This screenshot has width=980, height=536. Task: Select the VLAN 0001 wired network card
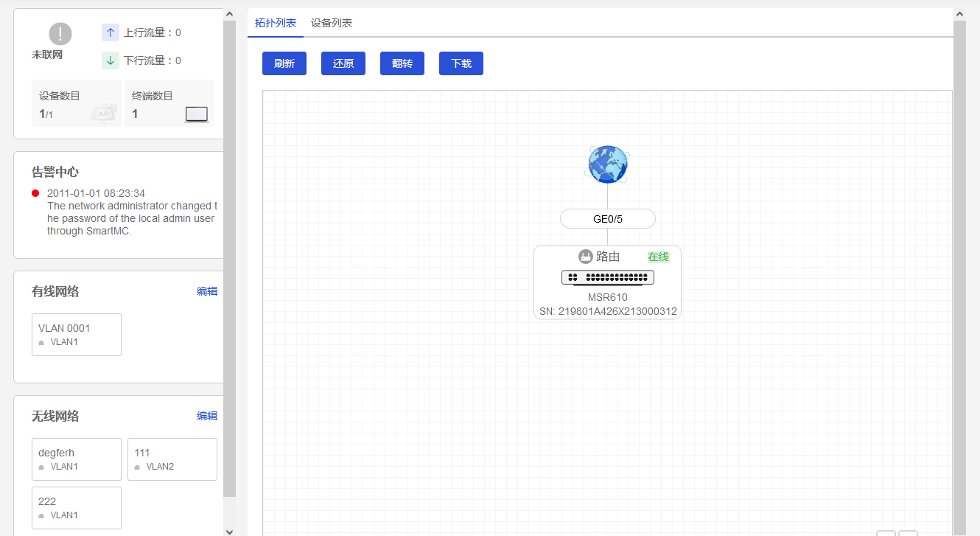tap(77, 335)
